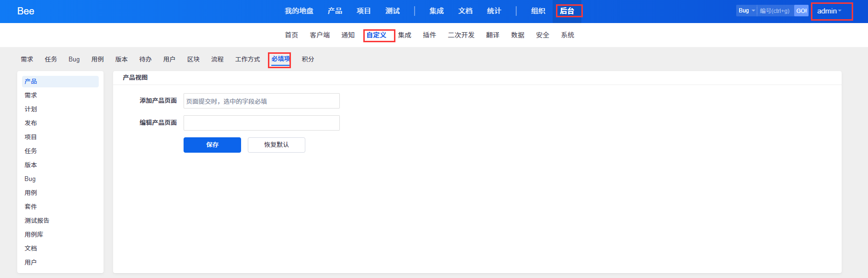Viewport: 868px width, 278px height.
Task: Open the 安全 submenu item
Action: [x=543, y=35]
